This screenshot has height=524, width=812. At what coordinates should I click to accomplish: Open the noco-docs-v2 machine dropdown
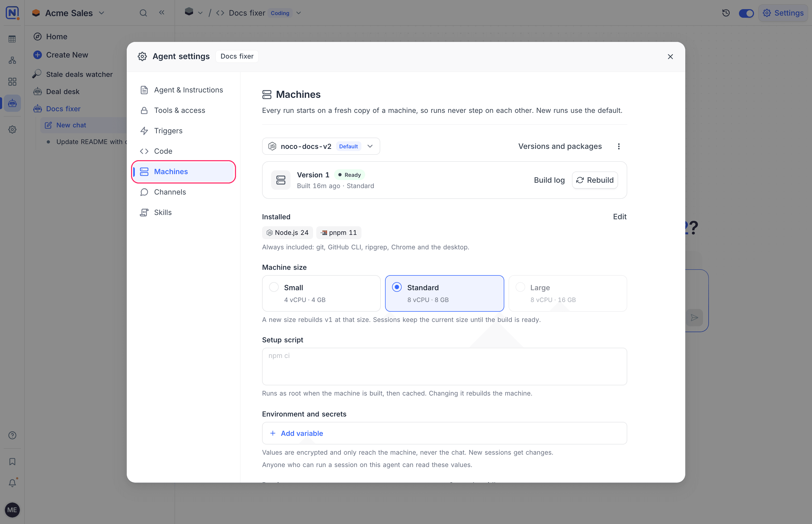tap(321, 146)
